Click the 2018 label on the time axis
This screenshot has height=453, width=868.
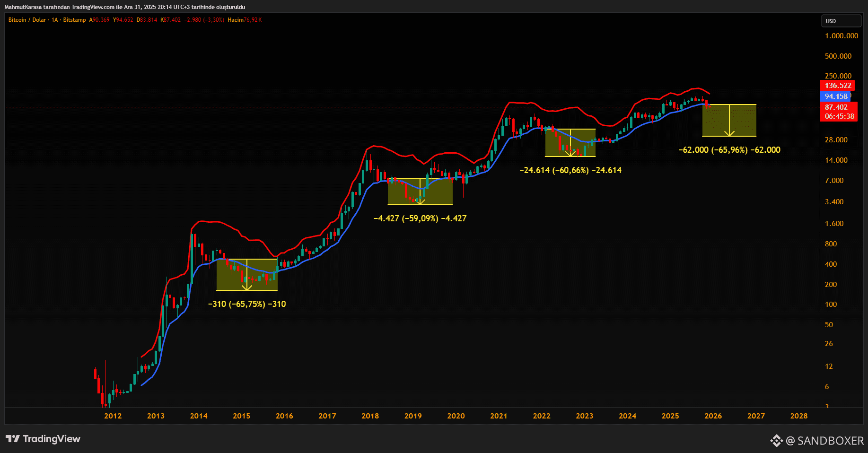[x=370, y=416]
